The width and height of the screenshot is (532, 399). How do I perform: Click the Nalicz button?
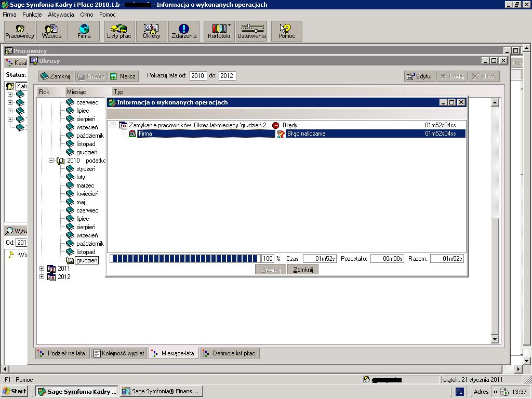pyautogui.click(x=123, y=76)
